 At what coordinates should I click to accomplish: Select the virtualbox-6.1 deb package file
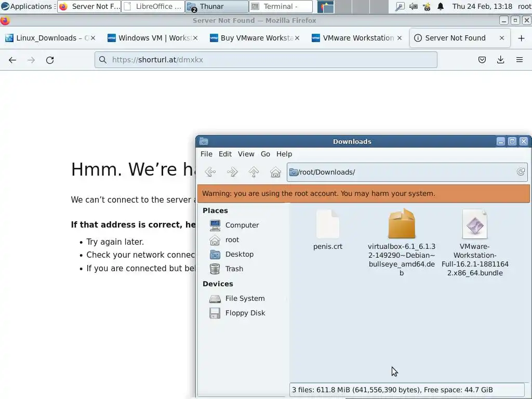click(402, 242)
